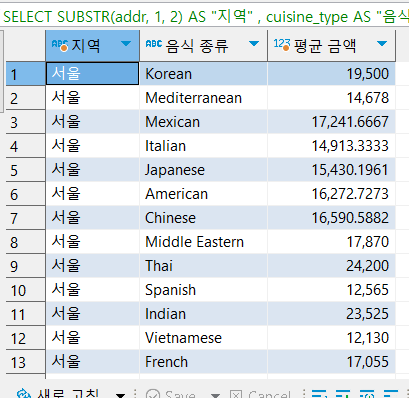Click the 16,590.5882 average amount cell
Image resolution: width=409 pixels, height=398 pixels.
point(332,218)
